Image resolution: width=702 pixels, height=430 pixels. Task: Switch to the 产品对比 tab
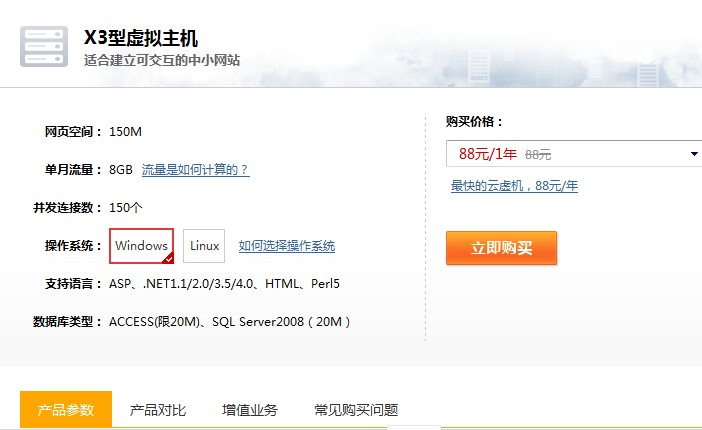click(158, 410)
